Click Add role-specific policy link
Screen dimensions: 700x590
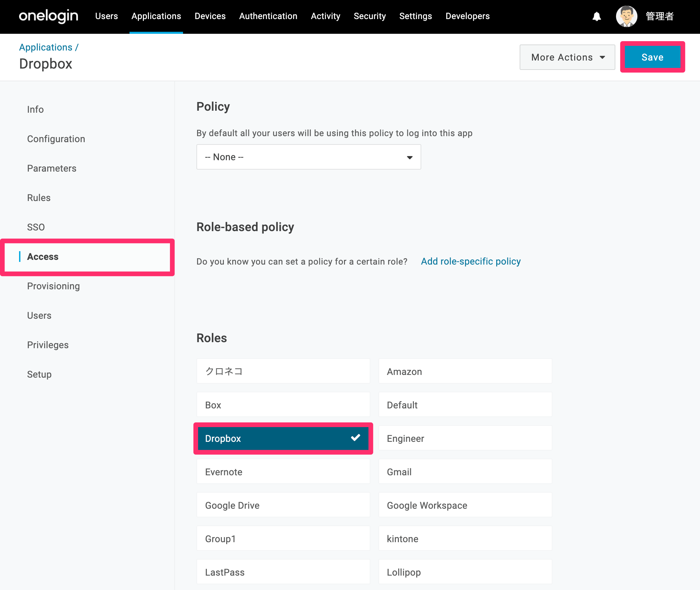[471, 261]
